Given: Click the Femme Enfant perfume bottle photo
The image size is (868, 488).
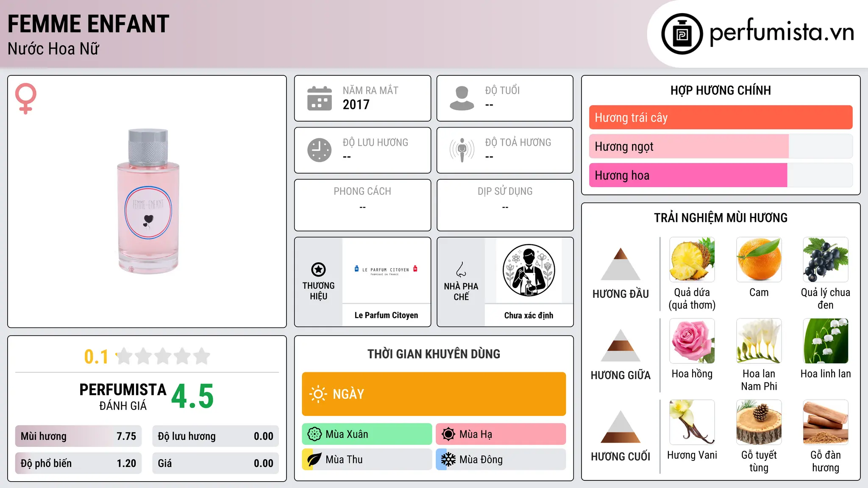Looking at the screenshot, I should (x=148, y=202).
